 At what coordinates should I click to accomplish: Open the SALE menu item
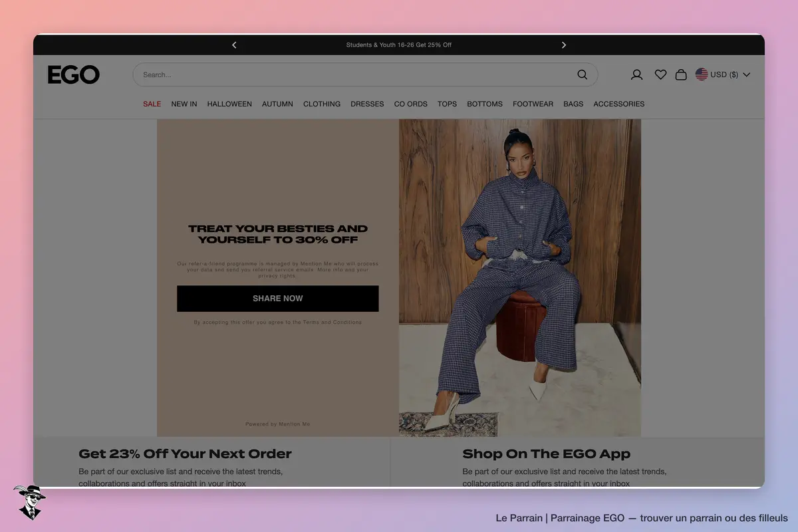point(152,104)
